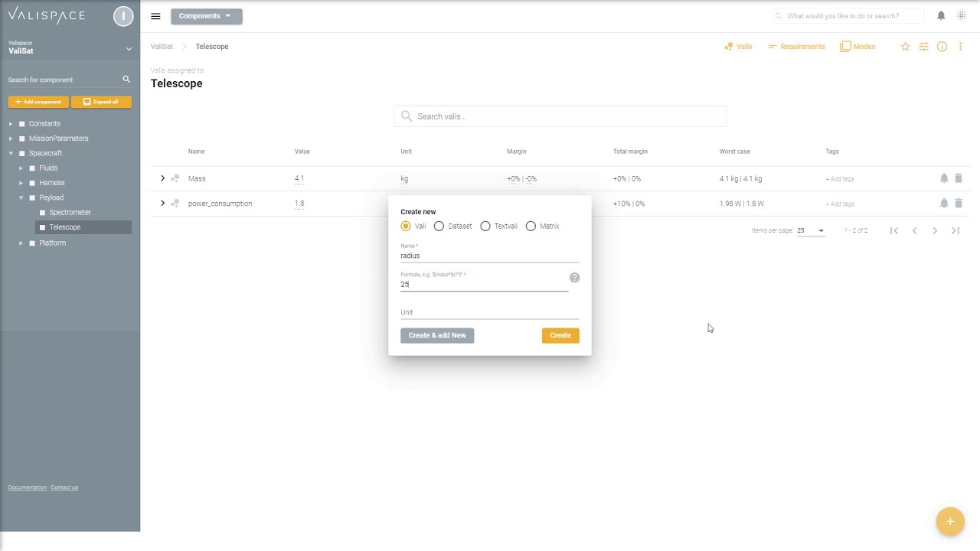Click the Mass value 4.1
Image resolution: width=980 pixels, height=551 pixels.
click(299, 178)
